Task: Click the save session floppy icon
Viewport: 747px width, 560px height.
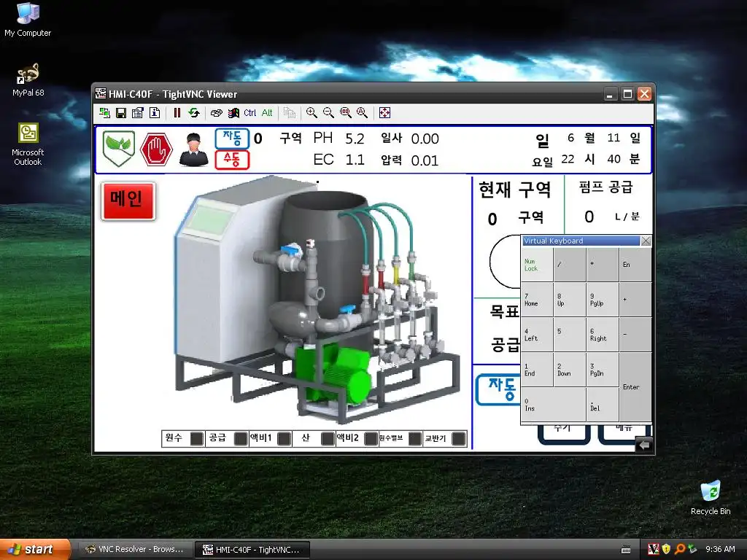Action: coord(121,113)
